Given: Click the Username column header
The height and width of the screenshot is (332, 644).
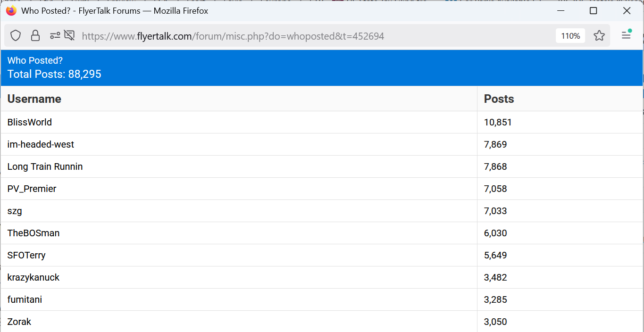Looking at the screenshot, I should [34, 99].
